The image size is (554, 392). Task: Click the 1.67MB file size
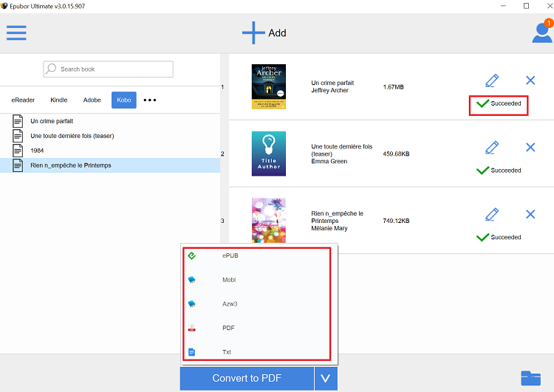(393, 87)
